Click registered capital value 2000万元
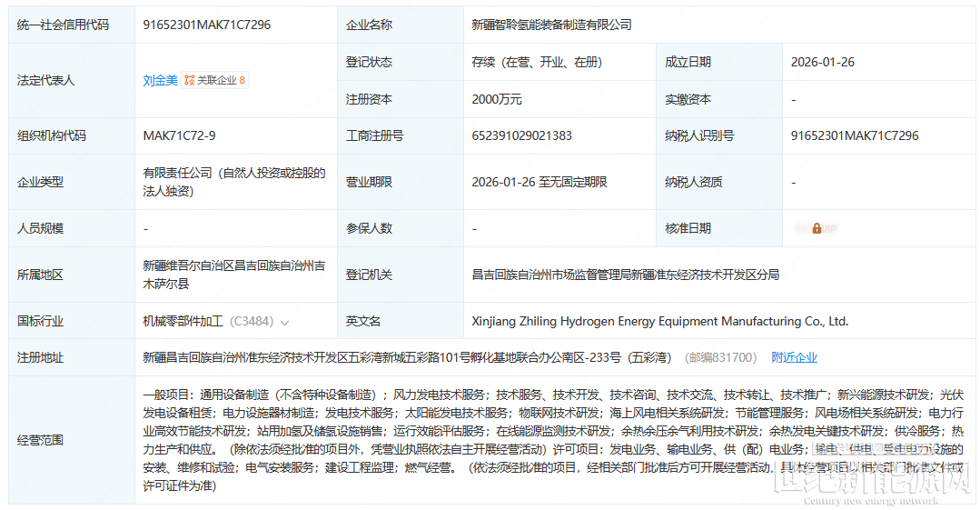The width and height of the screenshot is (980, 510). click(497, 99)
